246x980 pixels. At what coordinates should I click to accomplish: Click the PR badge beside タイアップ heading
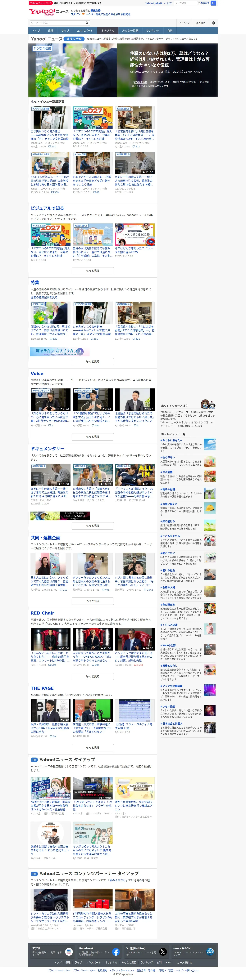pos(34,760)
